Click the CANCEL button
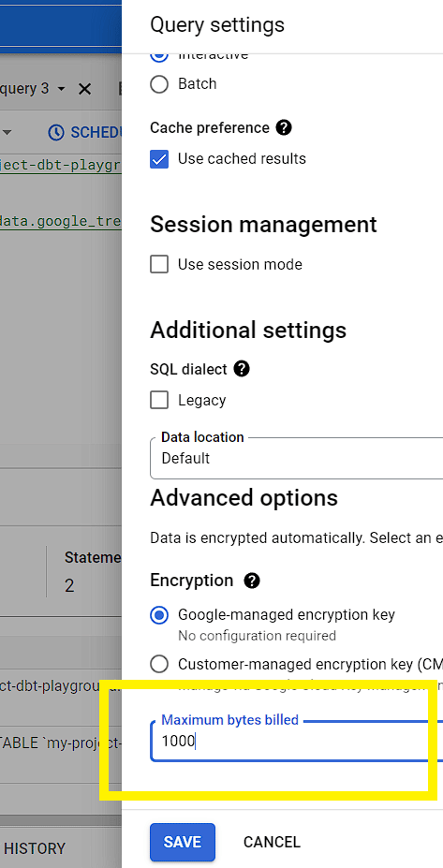The width and height of the screenshot is (443, 868). (272, 843)
